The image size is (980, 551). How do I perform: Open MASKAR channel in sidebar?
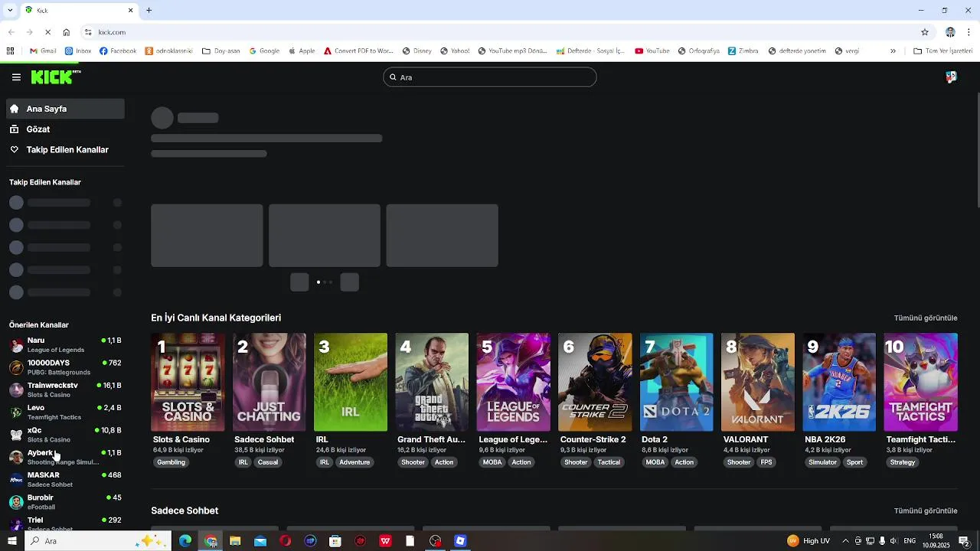pos(65,480)
